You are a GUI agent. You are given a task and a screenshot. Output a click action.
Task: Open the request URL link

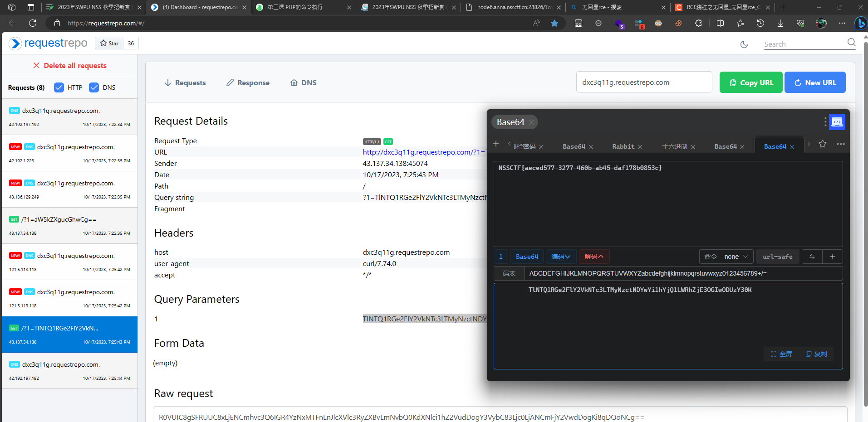pyautogui.click(x=424, y=152)
